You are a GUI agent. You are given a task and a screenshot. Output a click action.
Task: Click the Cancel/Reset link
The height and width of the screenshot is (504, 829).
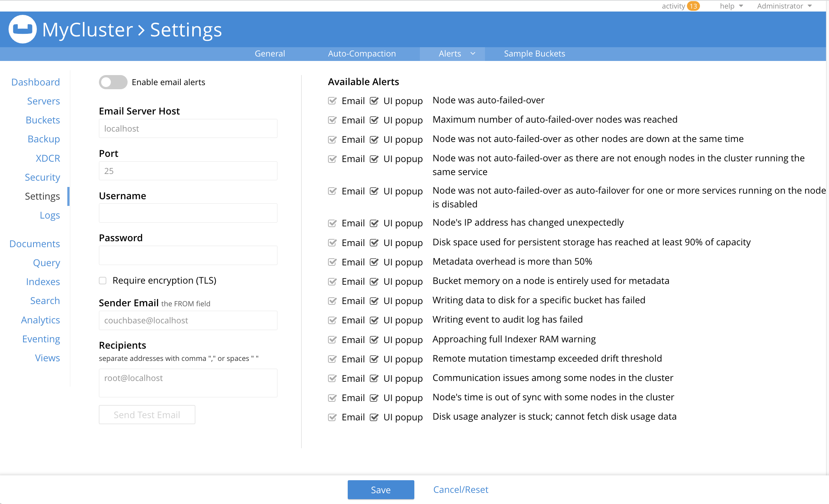460,490
